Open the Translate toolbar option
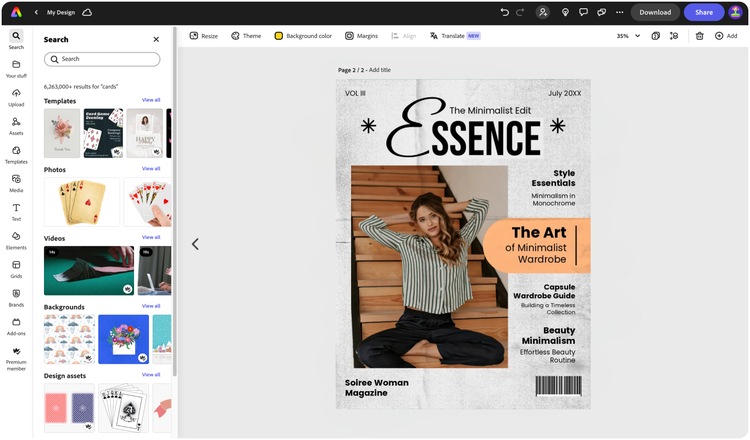 [x=455, y=36]
